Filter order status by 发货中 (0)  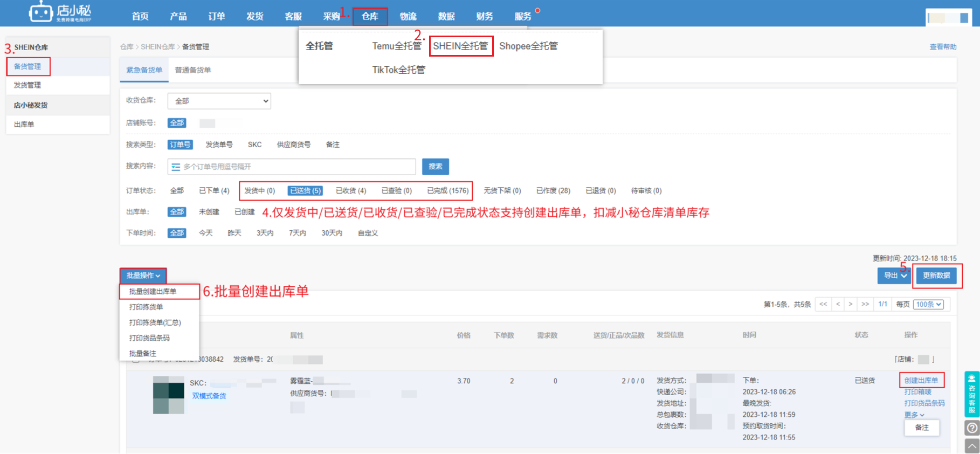click(x=259, y=191)
